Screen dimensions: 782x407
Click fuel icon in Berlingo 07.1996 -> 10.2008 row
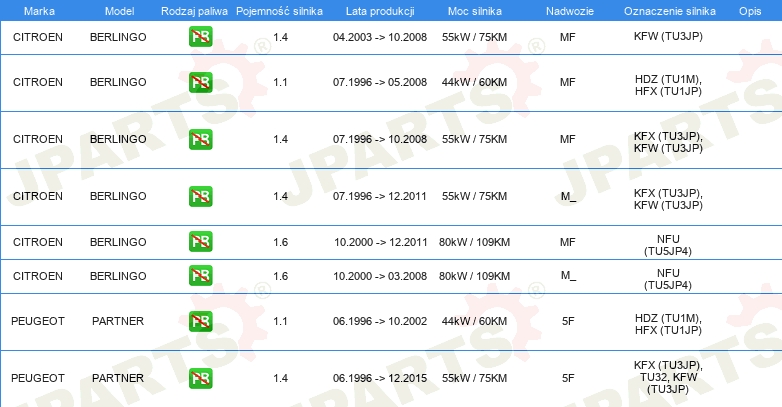pyautogui.click(x=200, y=139)
